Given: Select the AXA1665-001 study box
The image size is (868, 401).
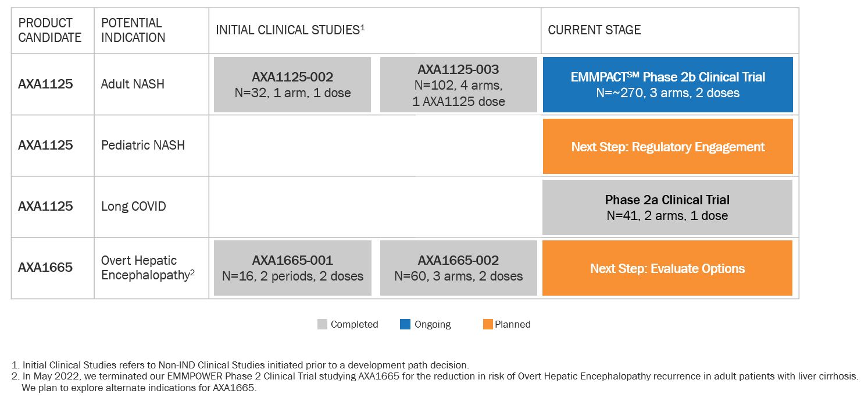Looking at the screenshot, I should coord(292,268).
